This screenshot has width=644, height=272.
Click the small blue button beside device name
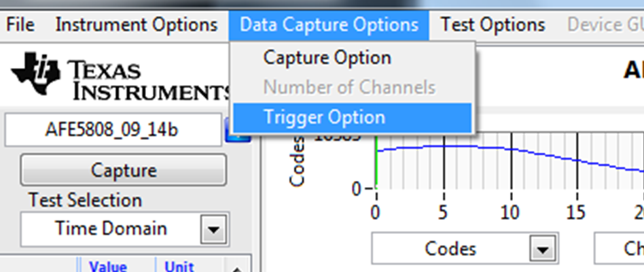pos(238,130)
